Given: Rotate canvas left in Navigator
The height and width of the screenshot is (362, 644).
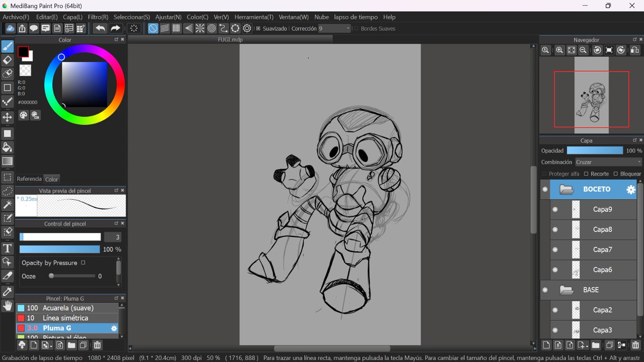Looking at the screenshot, I should [597, 50].
